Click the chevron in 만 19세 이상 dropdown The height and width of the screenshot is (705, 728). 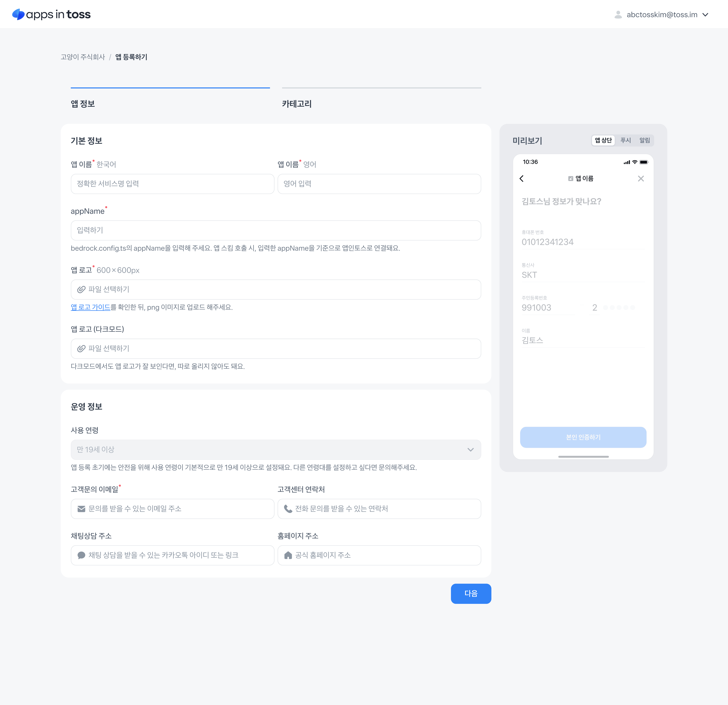pyautogui.click(x=471, y=450)
